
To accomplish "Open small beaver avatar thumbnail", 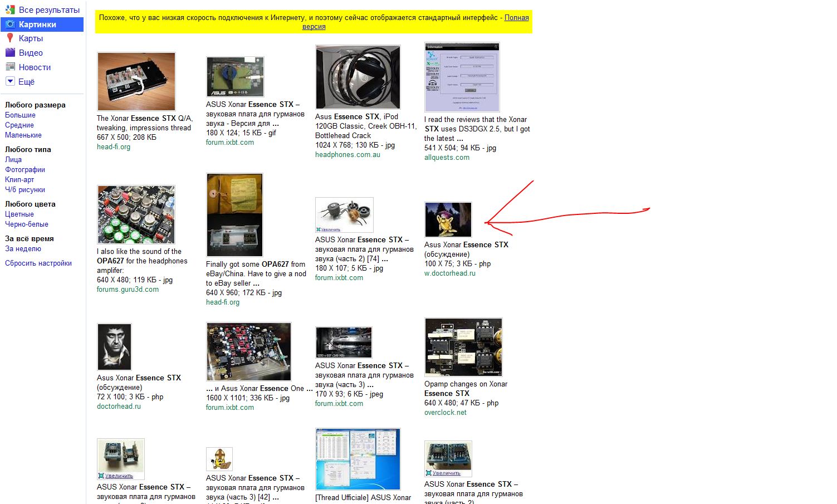I will click(x=219, y=459).
